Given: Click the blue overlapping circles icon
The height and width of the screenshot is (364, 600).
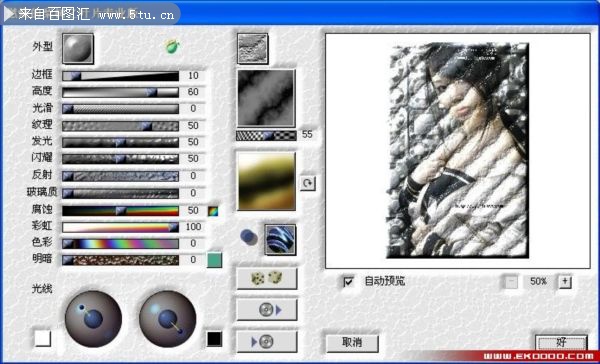Looking at the screenshot, I should (x=249, y=237).
